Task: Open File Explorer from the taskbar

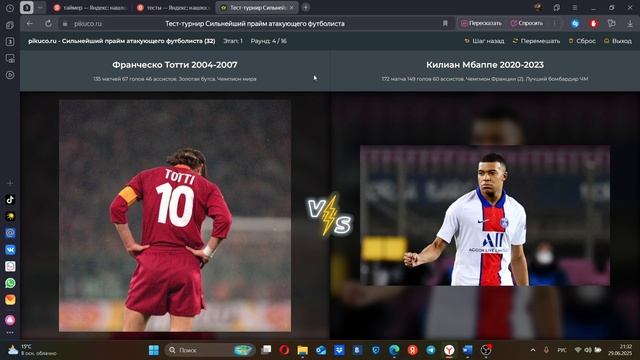Action: pyautogui.click(x=302, y=350)
